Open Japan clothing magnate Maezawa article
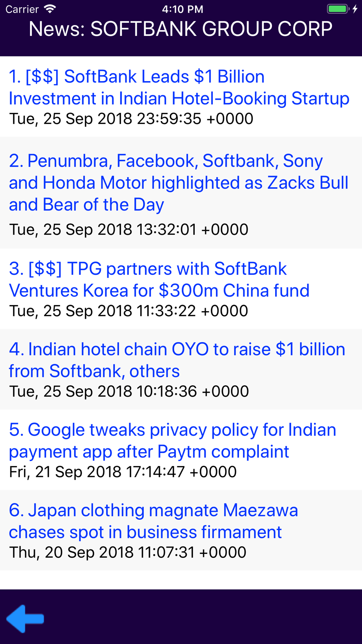362x644 pixels. pyautogui.click(x=153, y=521)
